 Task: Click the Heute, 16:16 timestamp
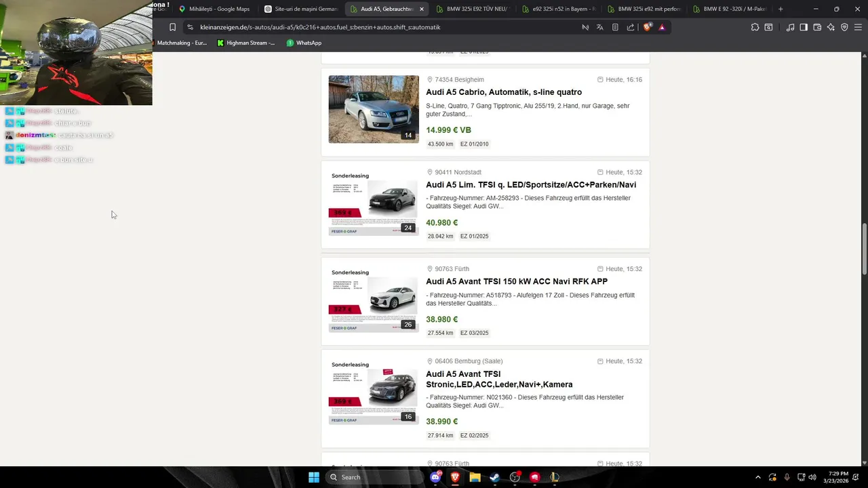click(x=624, y=79)
